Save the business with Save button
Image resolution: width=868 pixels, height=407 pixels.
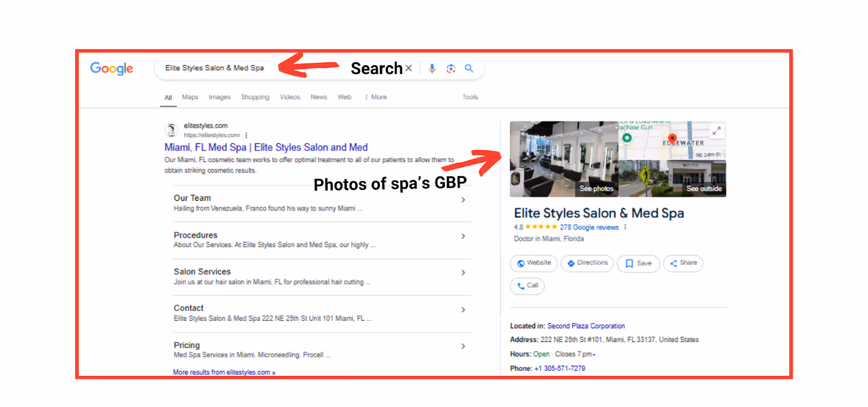pyautogui.click(x=639, y=264)
